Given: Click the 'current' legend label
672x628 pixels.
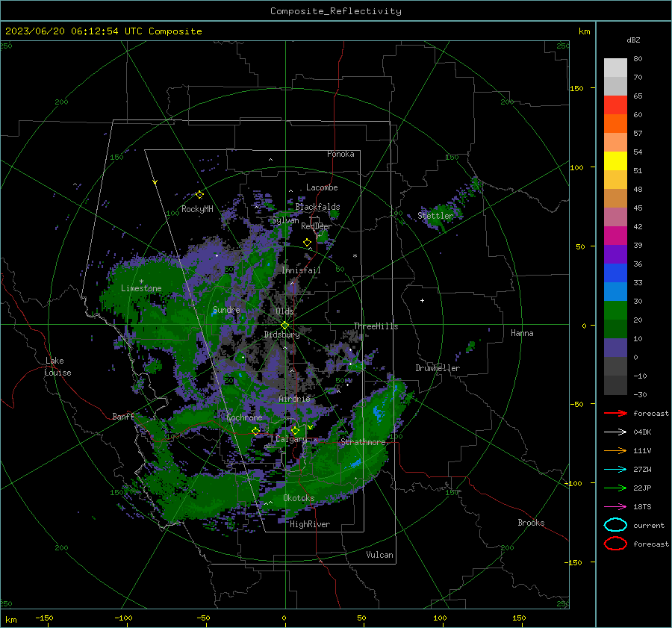Looking at the screenshot, I should click(x=649, y=526).
